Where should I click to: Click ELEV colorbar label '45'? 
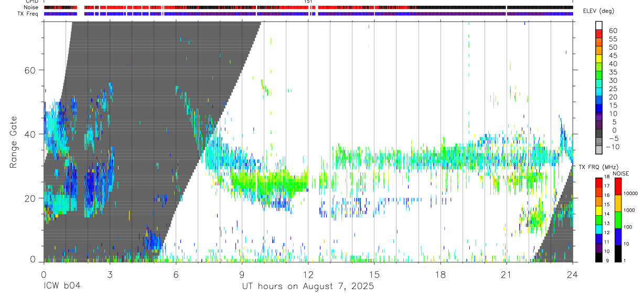(612, 56)
